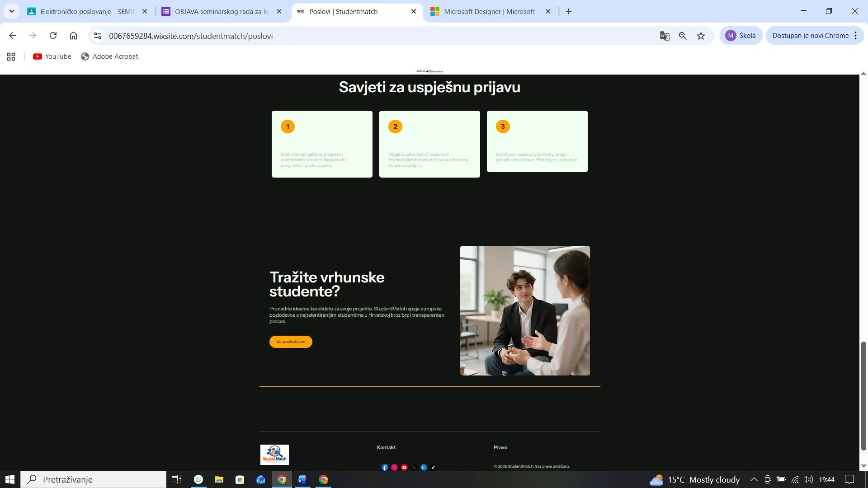
Task: Expand hidden system tray icons chevron
Action: coord(754,479)
